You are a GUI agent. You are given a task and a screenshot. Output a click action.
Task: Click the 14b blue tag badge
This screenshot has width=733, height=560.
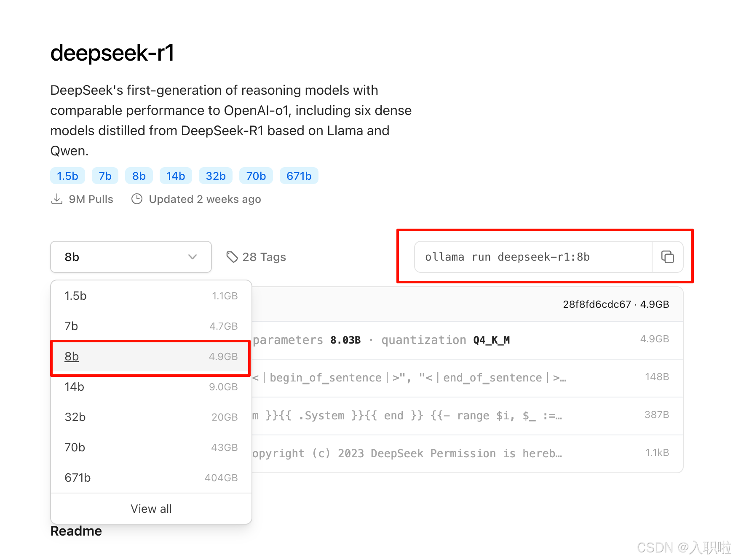[x=176, y=176]
